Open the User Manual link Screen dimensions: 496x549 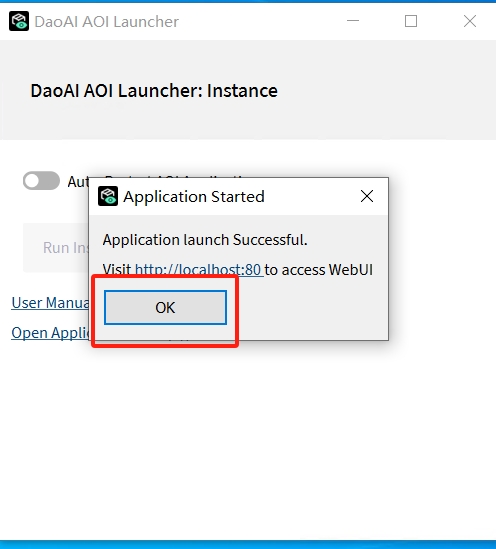(50, 303)
